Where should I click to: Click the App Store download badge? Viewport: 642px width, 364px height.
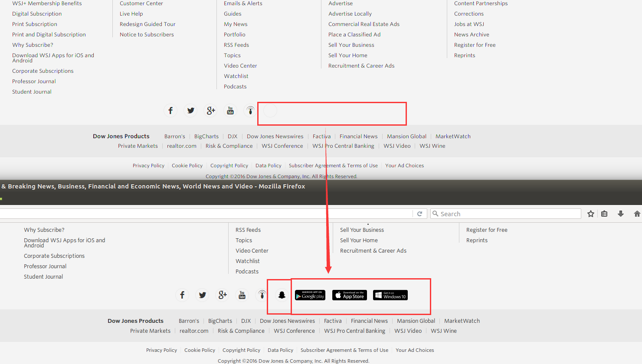pyautogui.click(x=350, y=295)
